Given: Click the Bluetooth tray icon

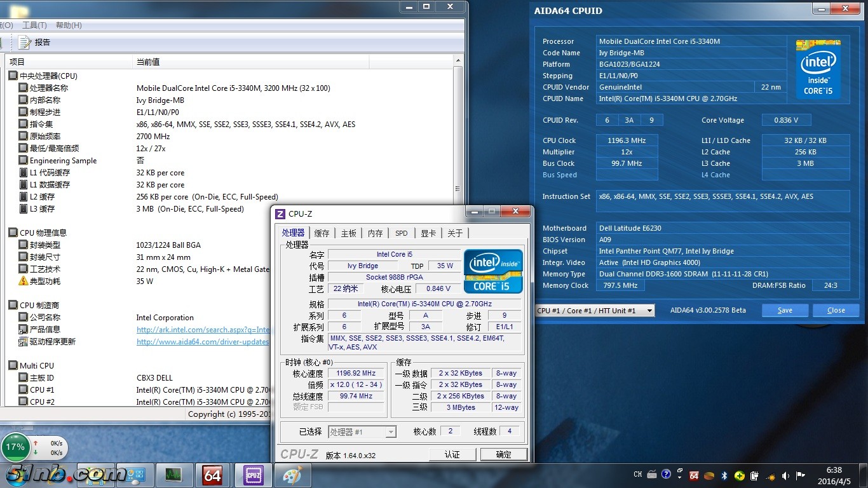Looking at the screenshot, I should [724, 475].
